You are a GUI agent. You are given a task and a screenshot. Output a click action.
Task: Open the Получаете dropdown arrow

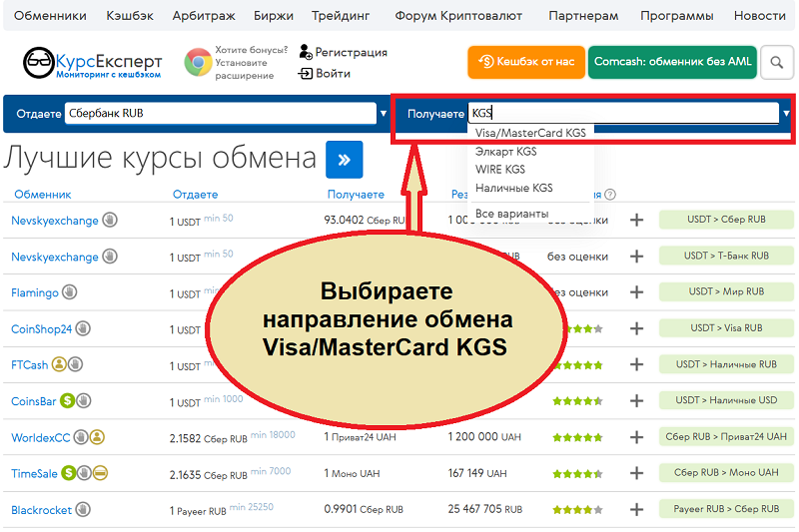click(786, 113)
